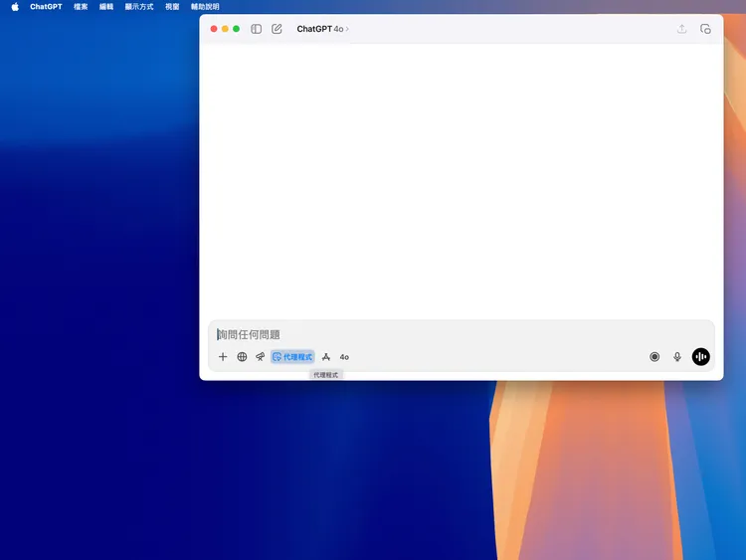
Task: Open the companion window icon at top right
Action: (705, 29)
